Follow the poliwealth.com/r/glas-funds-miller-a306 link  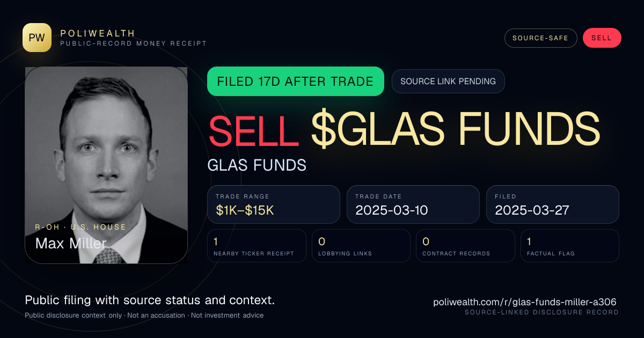point(525,302)
